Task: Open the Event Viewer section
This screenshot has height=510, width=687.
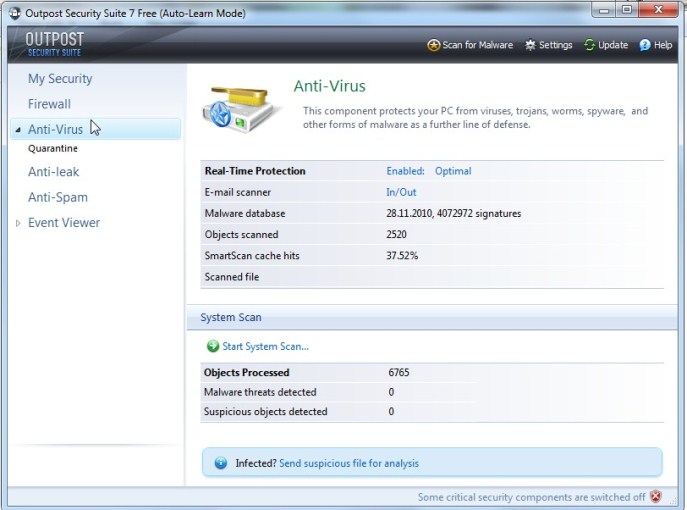Action: 64,223
